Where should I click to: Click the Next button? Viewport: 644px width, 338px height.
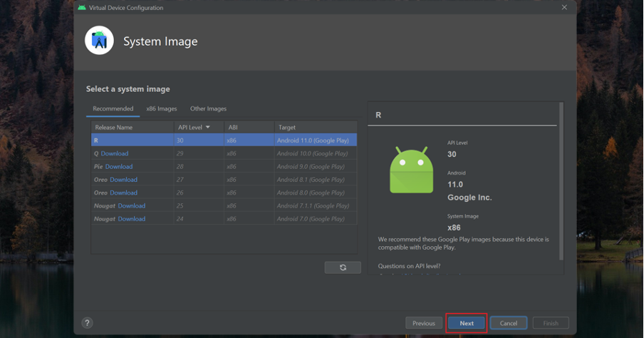click(x=467, y=323)
